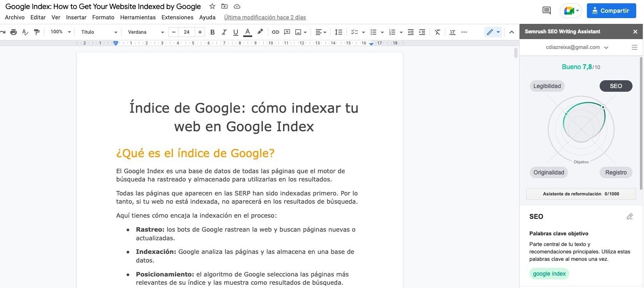The height and width of the screenshot is (288, 644).
Task: Add a comment with the toolbar comment icon
Action: (x=287, y=32)
